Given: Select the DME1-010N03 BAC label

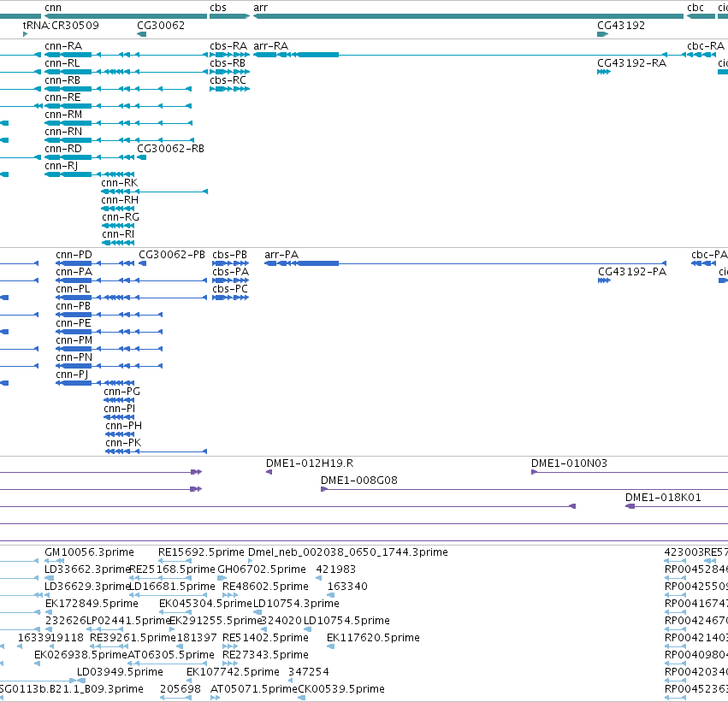Looking at the screenshot, I should point(569,464).
